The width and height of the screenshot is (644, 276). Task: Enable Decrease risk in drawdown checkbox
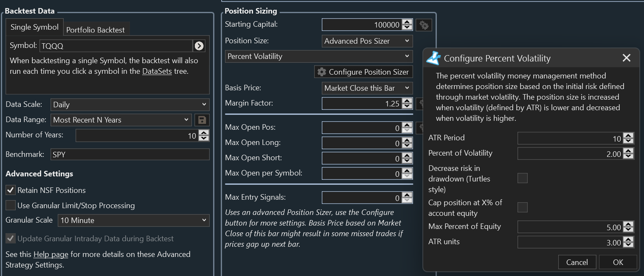tap(523, 178)
